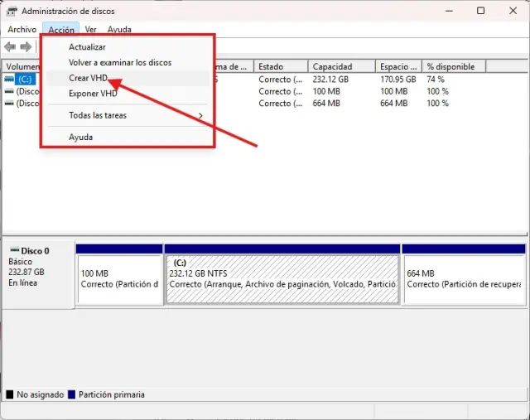Click the forward arrow toolbar icon
Screen dimensions: 530x420
[x=26, y=46]
